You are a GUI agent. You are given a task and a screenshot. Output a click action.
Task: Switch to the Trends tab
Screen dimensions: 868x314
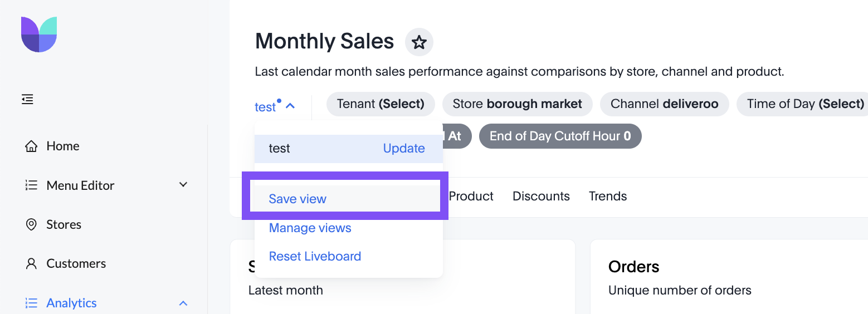[608, 197]
